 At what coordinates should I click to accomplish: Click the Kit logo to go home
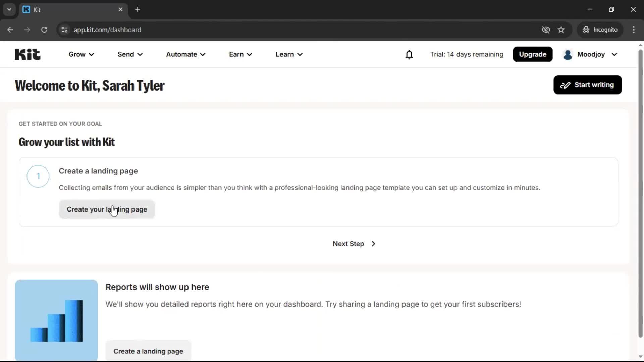click(x=27, y=54)
